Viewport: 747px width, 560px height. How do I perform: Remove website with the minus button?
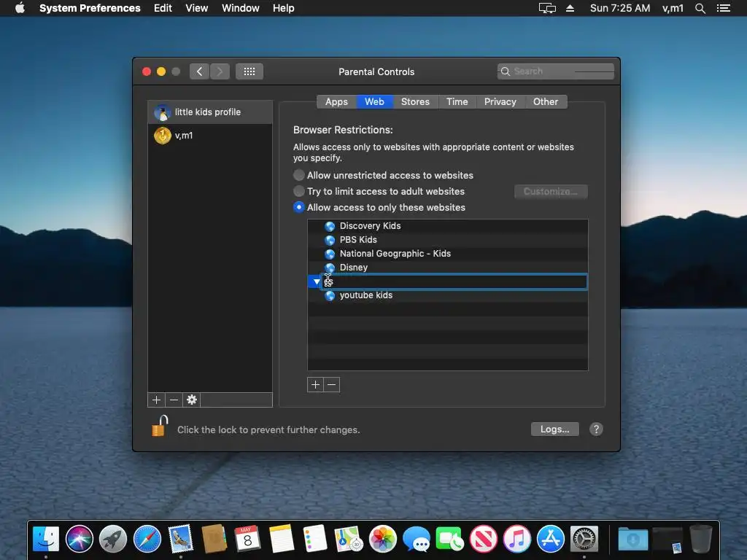[332, 385]
